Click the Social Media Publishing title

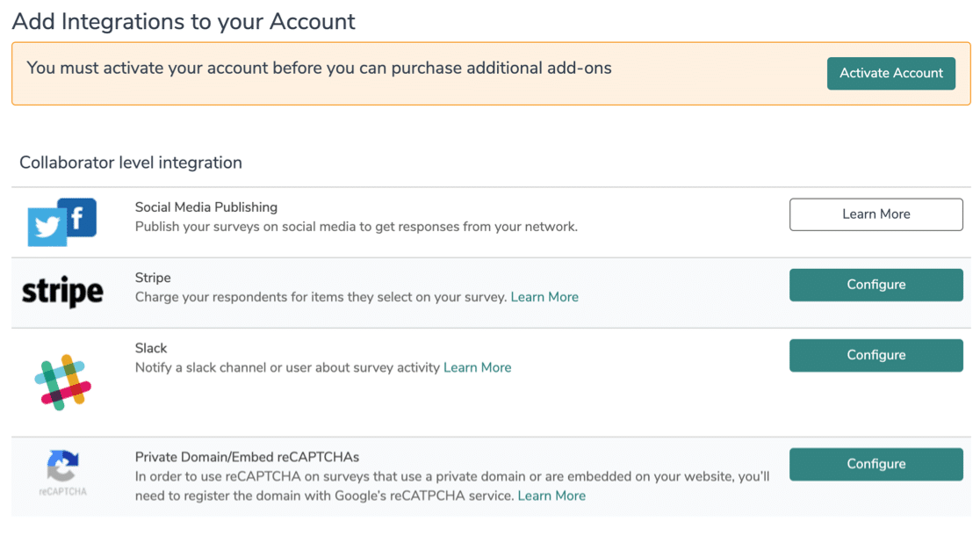[x=205, y=207]
